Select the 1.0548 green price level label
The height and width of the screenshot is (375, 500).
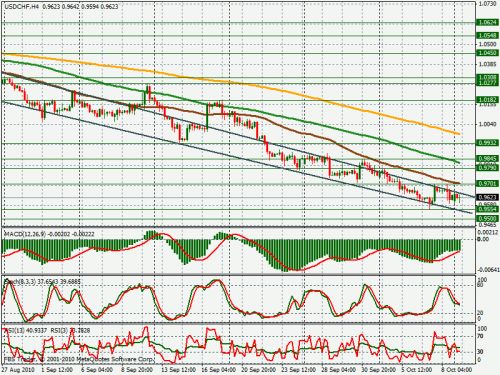[x=487, y=35]
